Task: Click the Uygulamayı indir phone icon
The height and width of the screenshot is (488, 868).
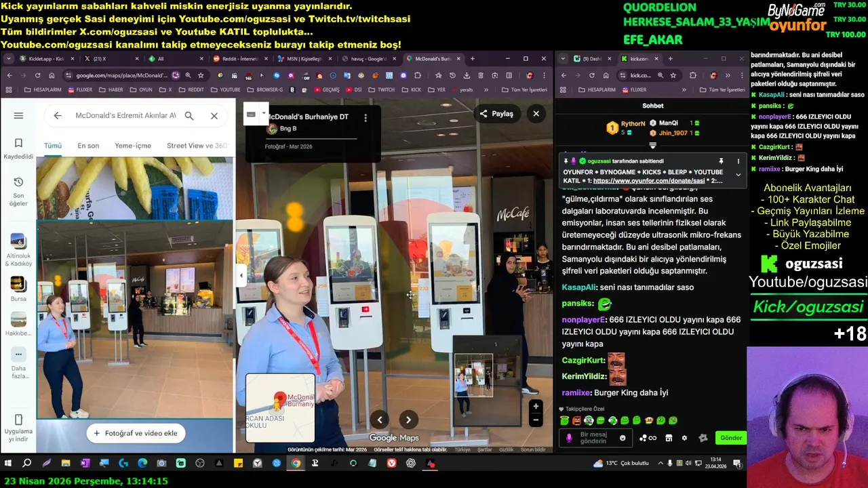Action: [x=18, y=420]
